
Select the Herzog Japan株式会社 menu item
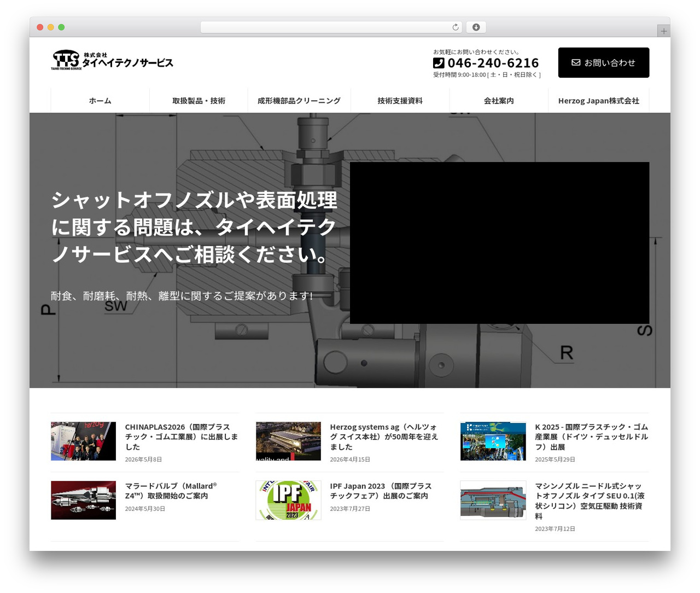click(x=599, y=101)
